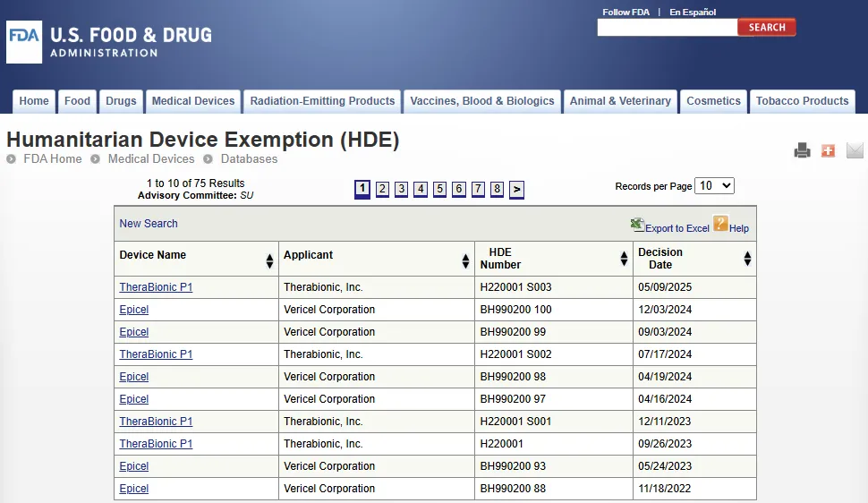This screenshot has height=503, width=868.
Task: Go to results page 2
Action: [x=382, y=189]
